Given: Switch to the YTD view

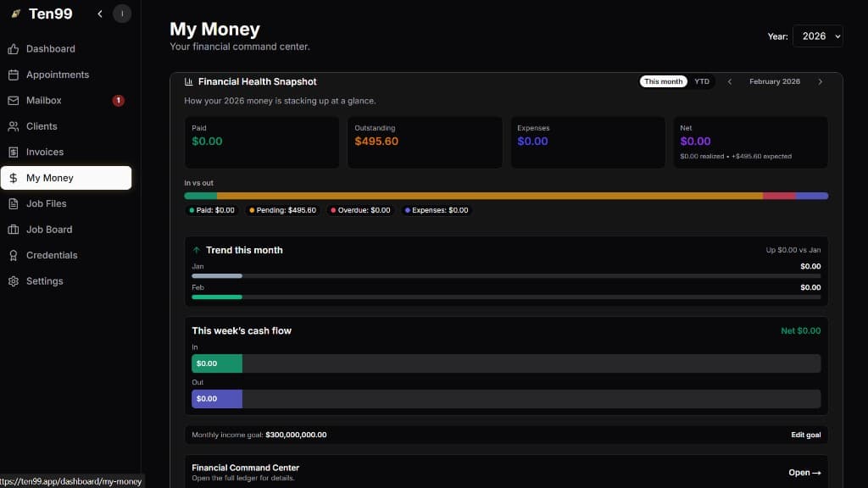Looking at the screenshot, I should [x=702, y=81].
